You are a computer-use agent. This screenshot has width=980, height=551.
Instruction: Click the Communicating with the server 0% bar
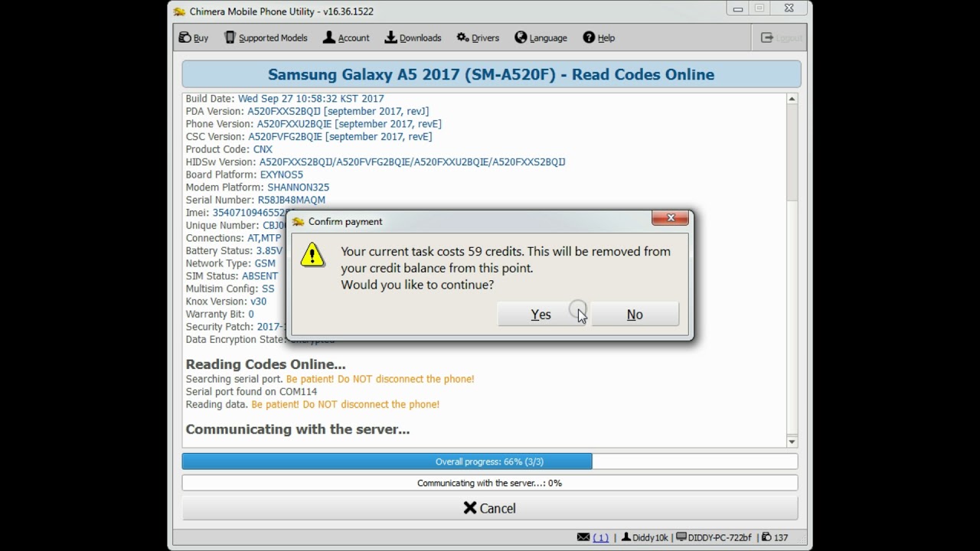coord(490,483)
